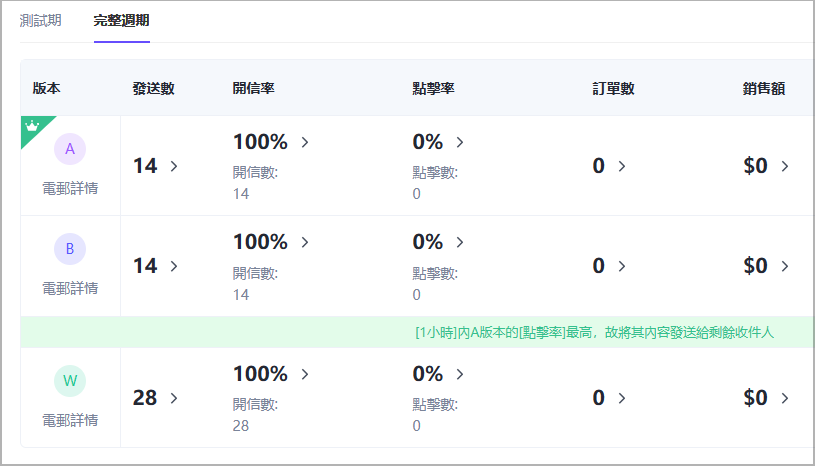
Task: Open 電郵詳情 for version W
Action: click(x=70, y=420)
